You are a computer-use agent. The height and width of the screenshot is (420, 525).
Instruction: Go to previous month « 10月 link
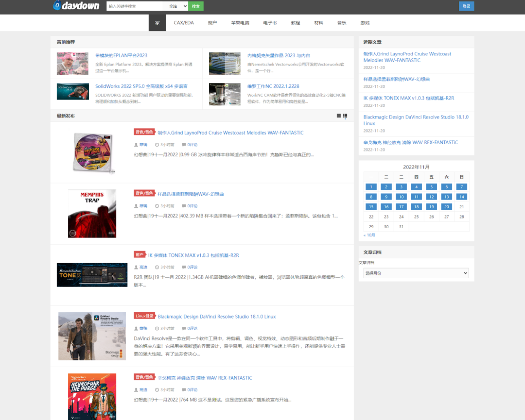tap(369, 235)
